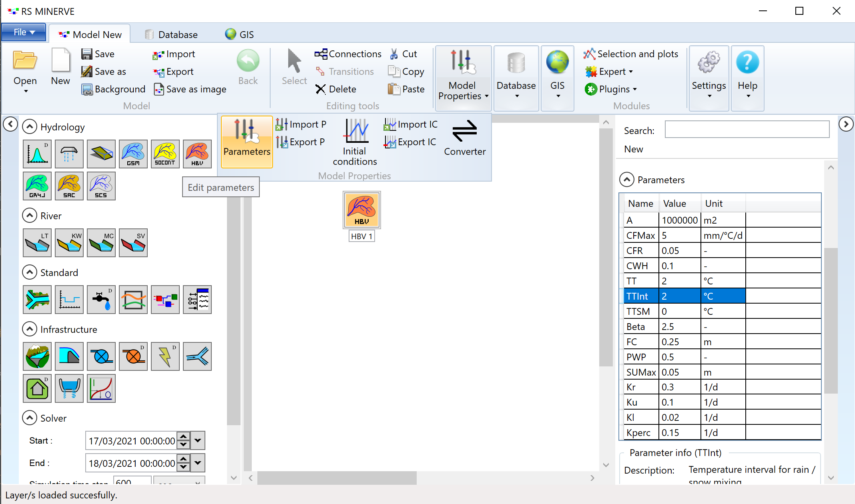
Task: Collapse left panel with arrow button
Action: click(x=10, y=124)
